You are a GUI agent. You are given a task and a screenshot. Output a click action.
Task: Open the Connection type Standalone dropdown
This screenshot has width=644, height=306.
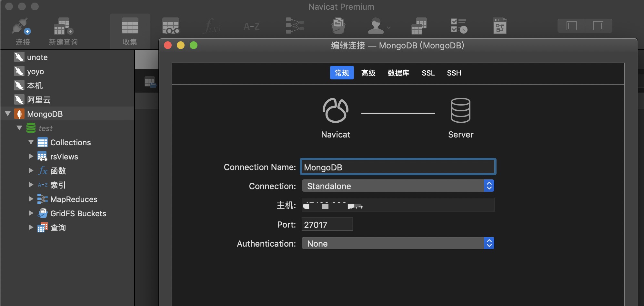pyautogui.click(x=398, y=186)
